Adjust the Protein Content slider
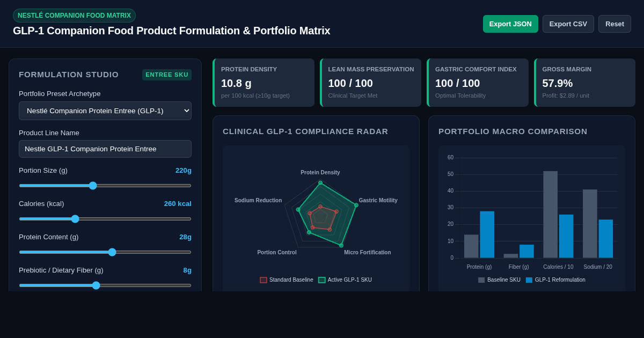The height and width of the screenshot is (338, 644). pyautogui.click(x=105, y=252)
